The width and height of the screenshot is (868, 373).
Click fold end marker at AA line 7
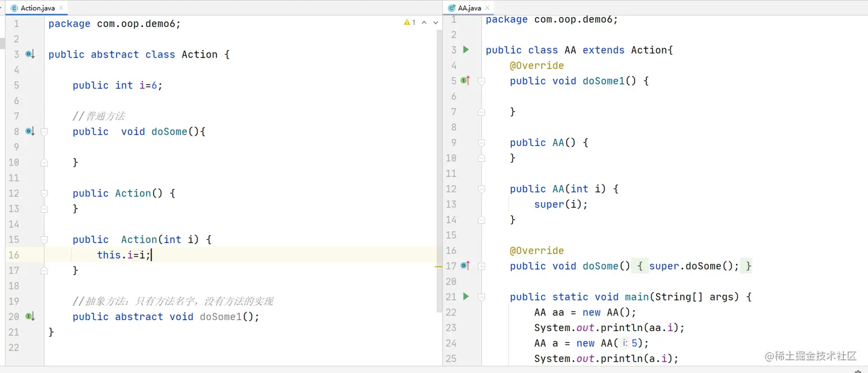click(482, 112)
